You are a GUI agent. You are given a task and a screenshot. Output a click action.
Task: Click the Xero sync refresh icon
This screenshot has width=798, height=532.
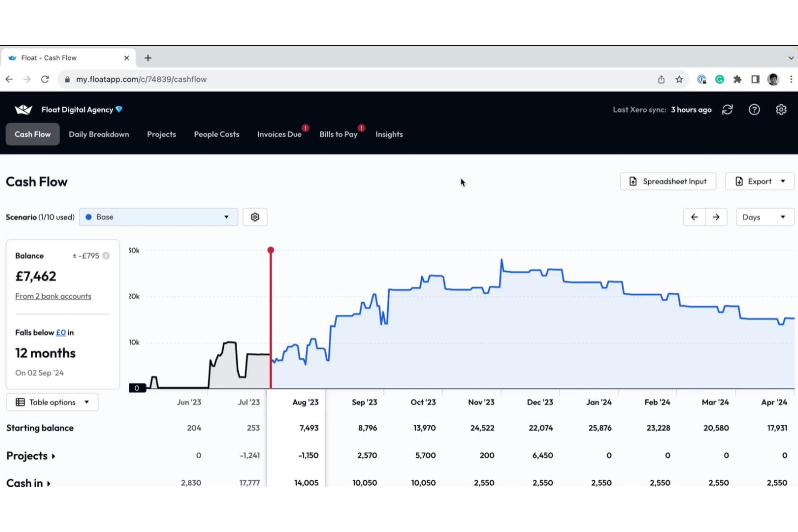pos(727,109)
